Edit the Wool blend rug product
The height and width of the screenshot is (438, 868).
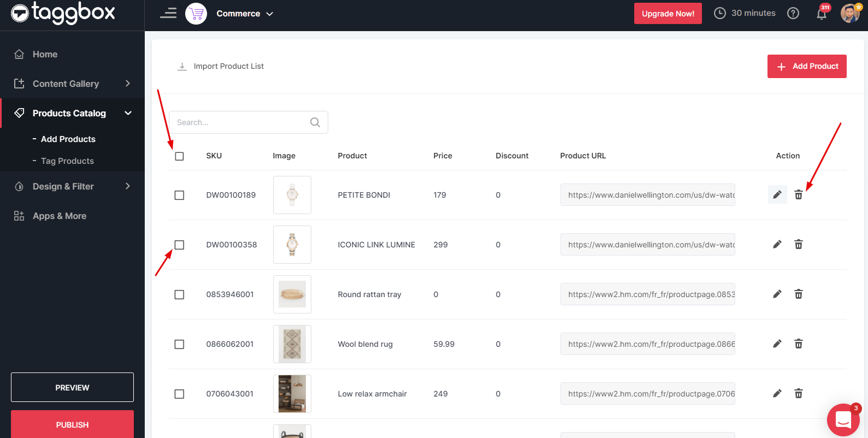(777, 344)
